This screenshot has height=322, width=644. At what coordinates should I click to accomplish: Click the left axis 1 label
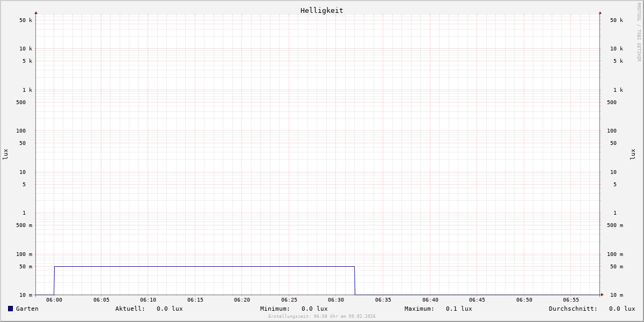coord(24,213)
